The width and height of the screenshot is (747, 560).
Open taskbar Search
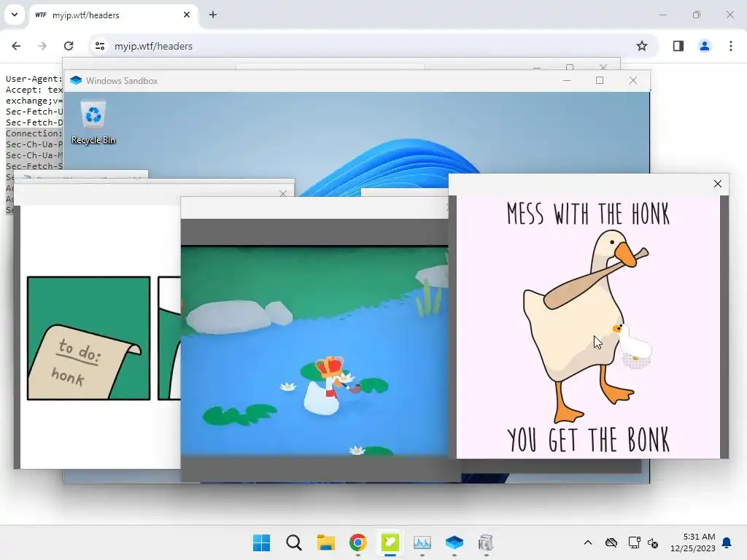pyautogui.click(x=294, y=542)
